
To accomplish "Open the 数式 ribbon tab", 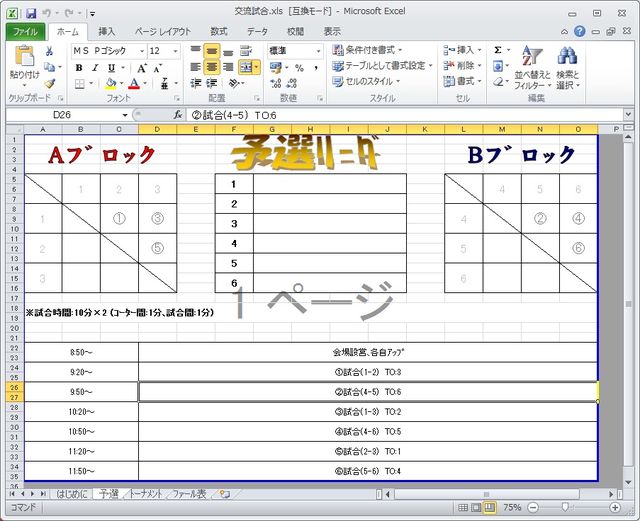I will [218, 31].
